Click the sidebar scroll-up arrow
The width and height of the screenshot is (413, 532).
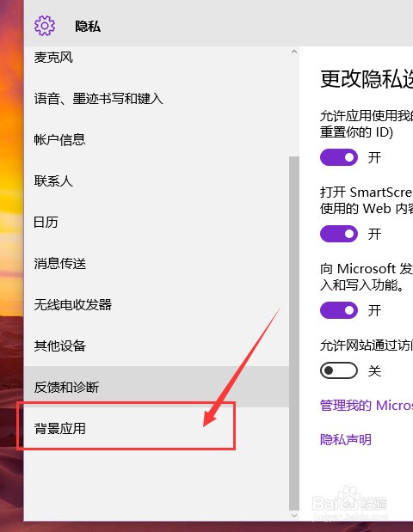click(x=294, y=52)
